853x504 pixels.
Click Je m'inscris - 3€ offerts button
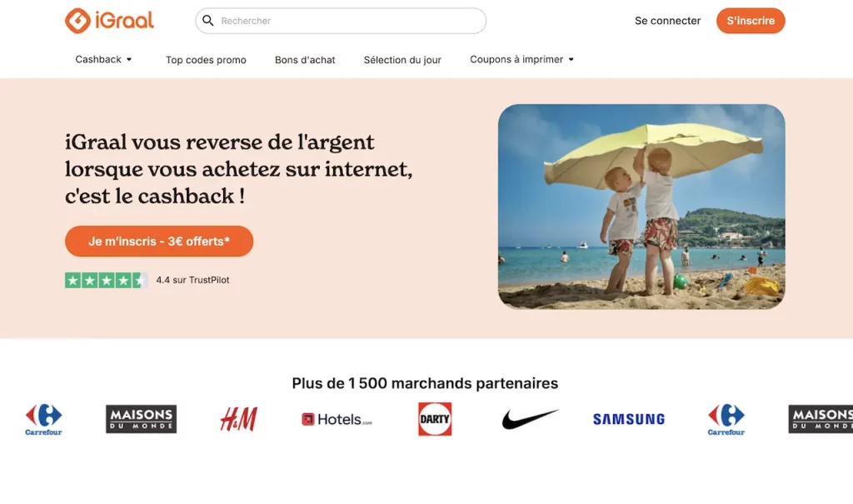tap(159, 241)
